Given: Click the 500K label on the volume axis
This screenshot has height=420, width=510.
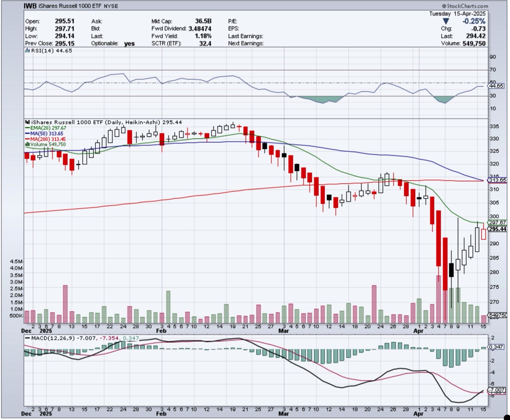Looking at the screenshot, I should tap(16, 316).
